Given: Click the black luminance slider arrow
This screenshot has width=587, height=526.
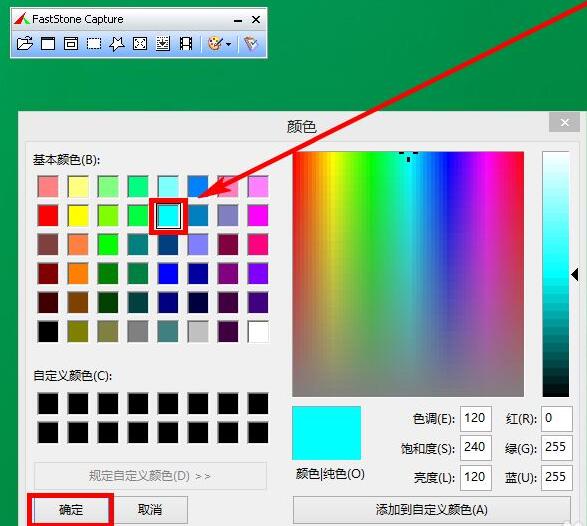Looking at the screenshot, I should [575, 275].
